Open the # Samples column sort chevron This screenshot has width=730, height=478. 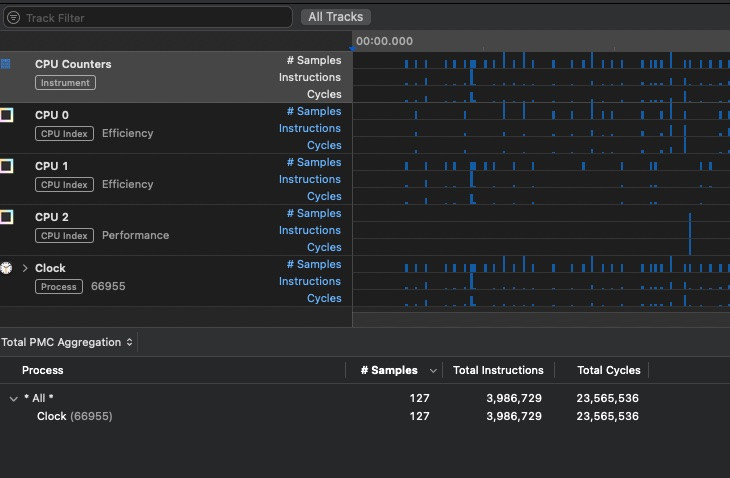(x=432, y=370)
